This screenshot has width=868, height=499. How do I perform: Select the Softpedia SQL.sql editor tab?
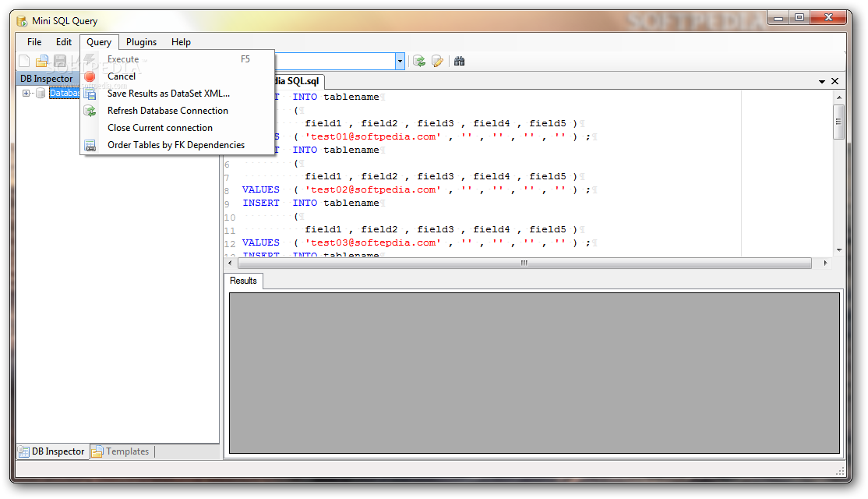pyautogui.click(x=299, y=81)
